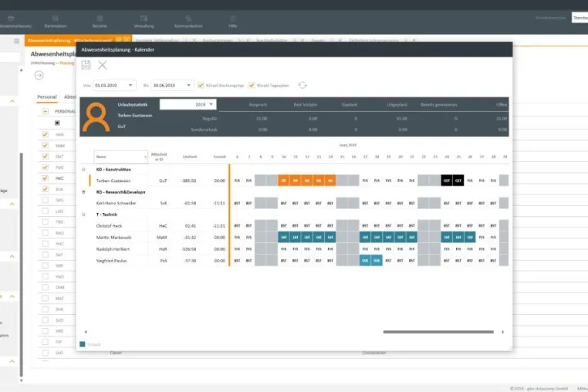Uncheck the HeC row in the personnel list
This screenshot has height=392, width=588.
click(x=46, y=178)
